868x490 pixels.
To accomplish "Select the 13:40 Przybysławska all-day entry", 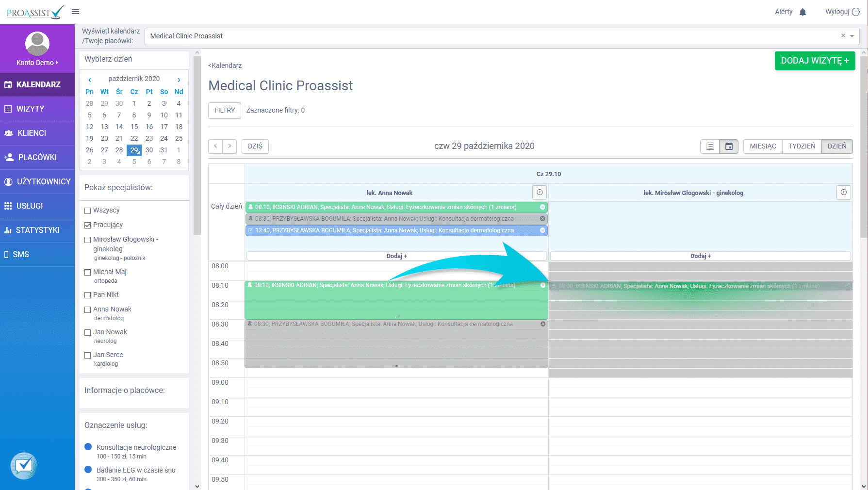I will coord(396,230).
